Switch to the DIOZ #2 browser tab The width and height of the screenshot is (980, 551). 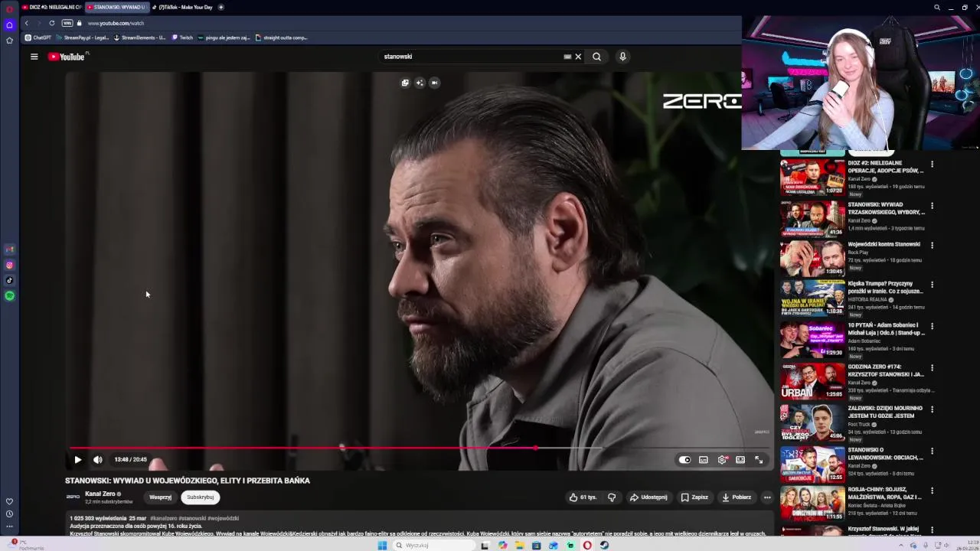(54, 7)
